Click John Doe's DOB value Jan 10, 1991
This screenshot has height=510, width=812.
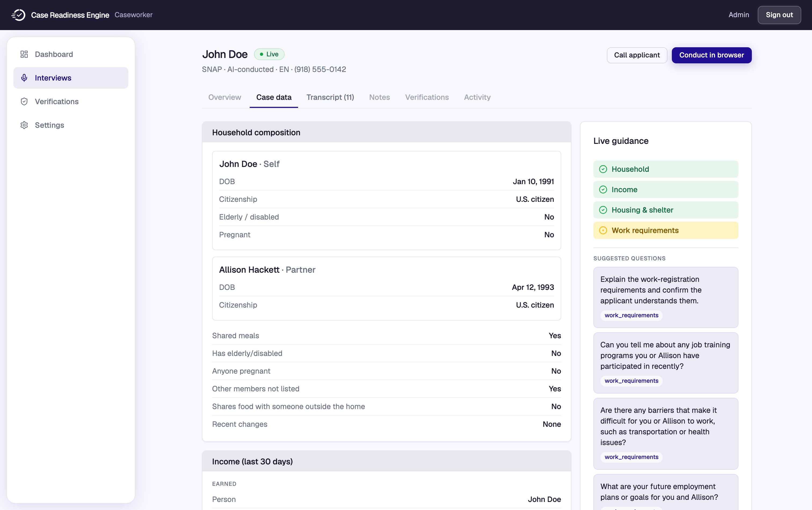coord(533,181)
